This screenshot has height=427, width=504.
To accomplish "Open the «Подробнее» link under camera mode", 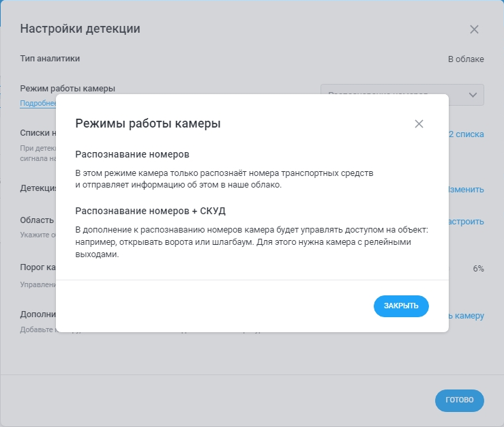I will (38, 104).
